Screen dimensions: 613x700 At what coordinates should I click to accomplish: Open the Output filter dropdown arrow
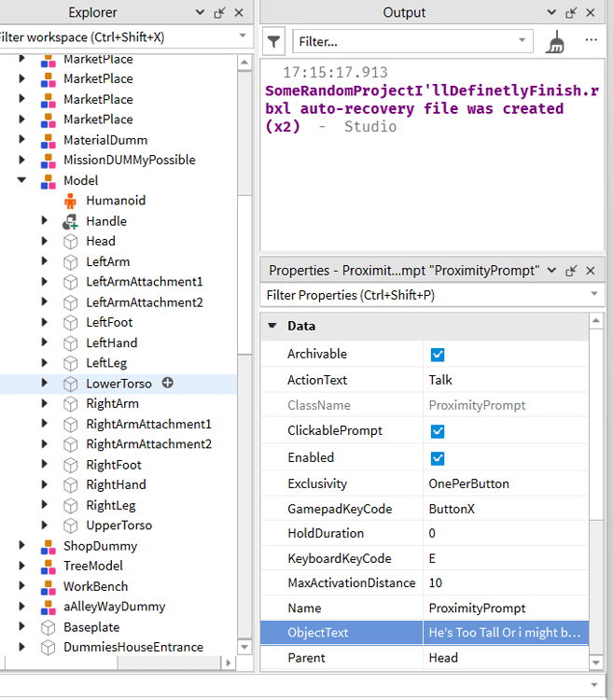522,40
